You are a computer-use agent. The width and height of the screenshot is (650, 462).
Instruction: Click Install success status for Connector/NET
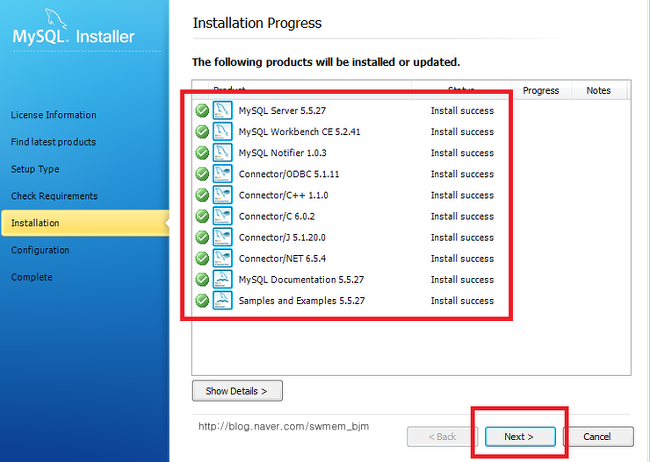462,259
